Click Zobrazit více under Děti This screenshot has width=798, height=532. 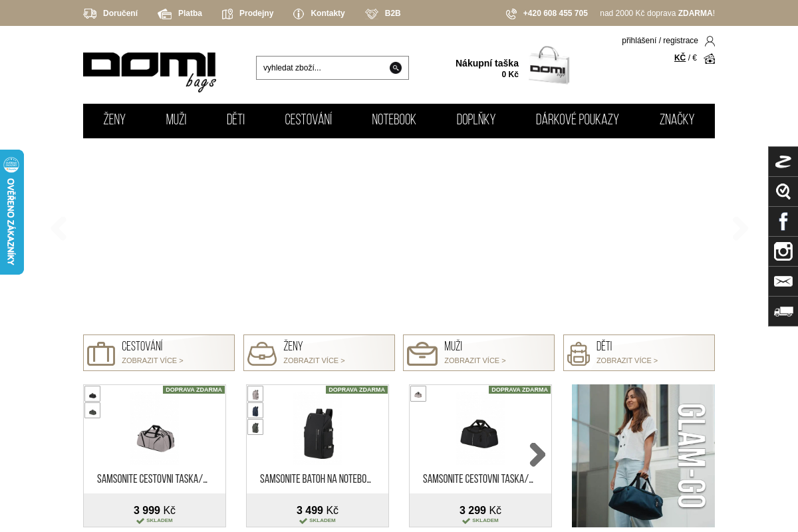coord(627,360)
